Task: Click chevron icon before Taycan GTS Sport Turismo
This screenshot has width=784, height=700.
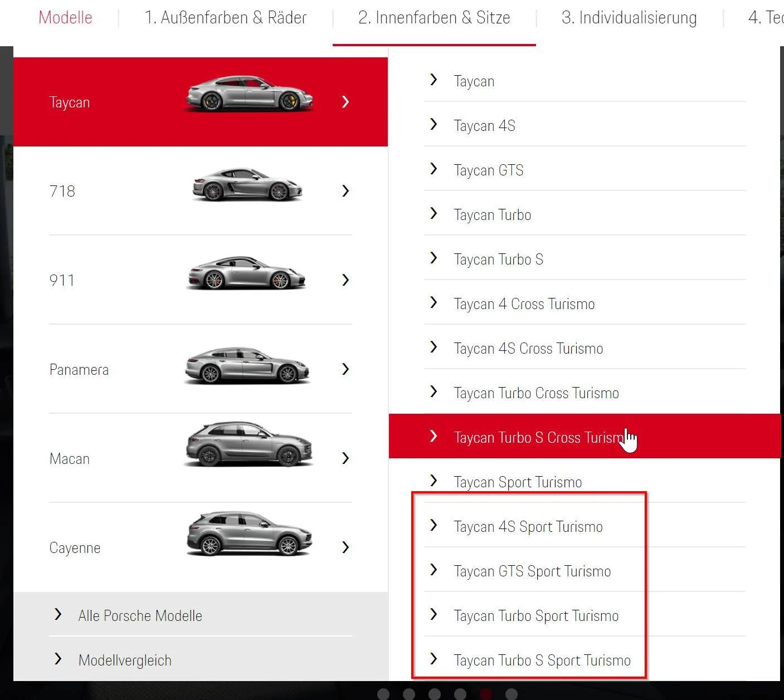Action: click(x=434, y=570)
